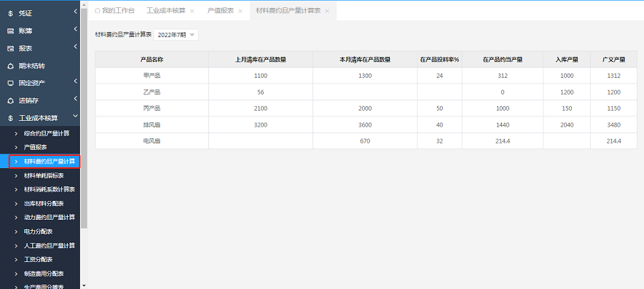Screen dimensions: 644x289
Task: Click the arrow beside 工资分配表
Action: point(16,259)
